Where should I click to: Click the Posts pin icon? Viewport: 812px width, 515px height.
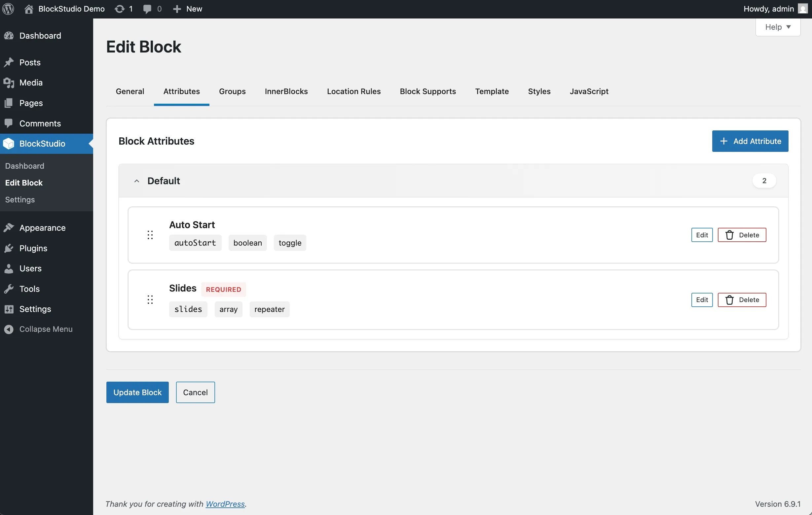click(x=9, y=62)
